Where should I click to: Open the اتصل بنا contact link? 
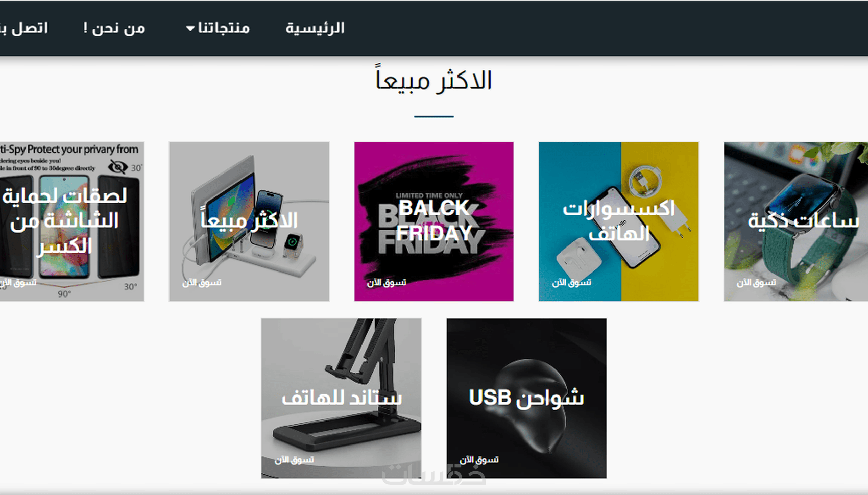click(24, 28)
